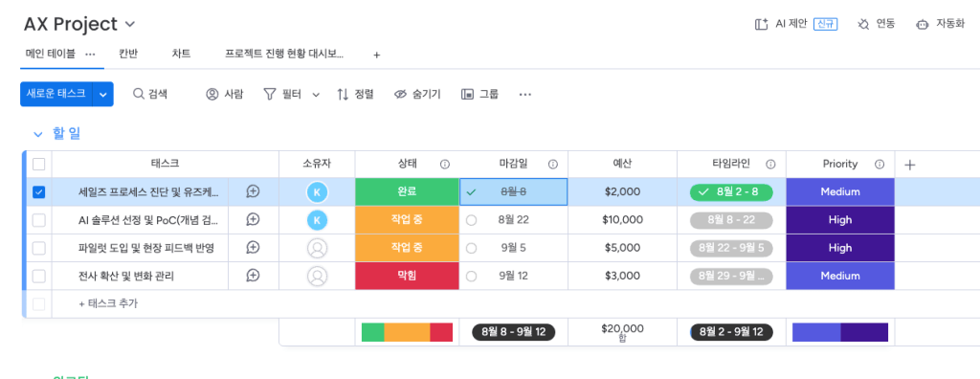Open Medium priority on 전사 확산 row
Screen dimensions: 980x379
pos(840,276)
